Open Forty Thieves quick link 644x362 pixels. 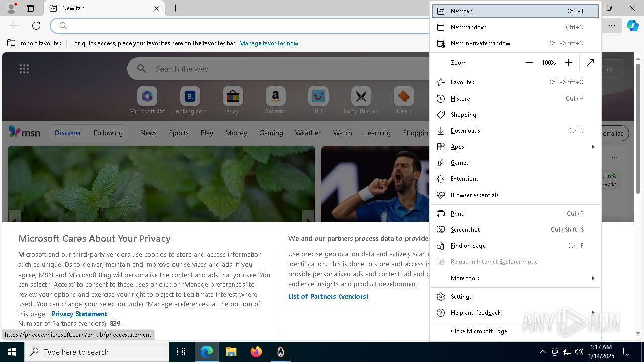point(361,101)
